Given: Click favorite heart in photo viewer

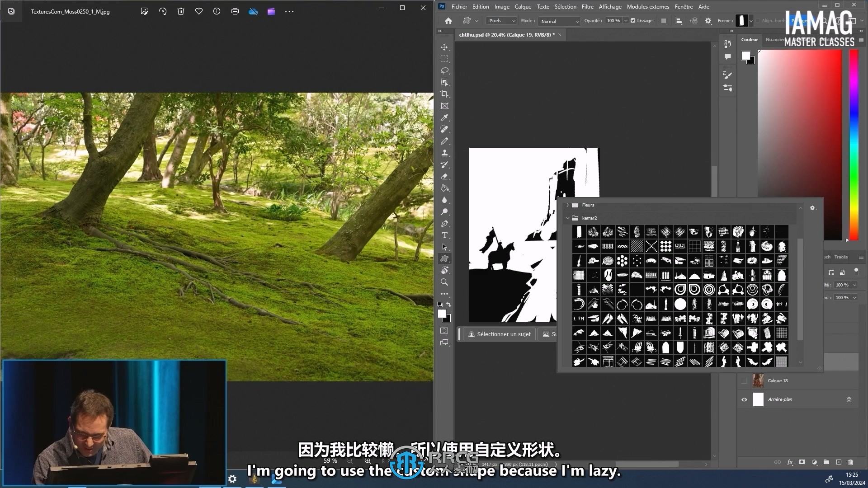Looking at the screenshot, I should [x=199, y=11].
